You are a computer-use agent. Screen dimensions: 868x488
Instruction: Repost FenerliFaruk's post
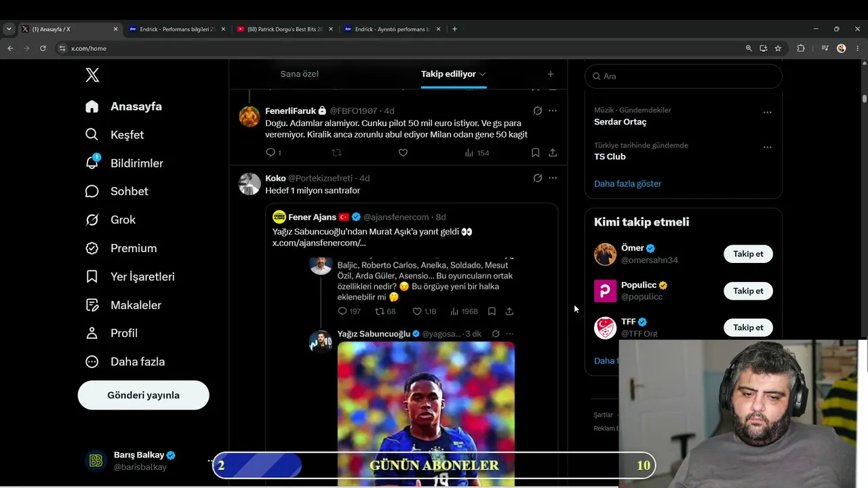(336, 152)
